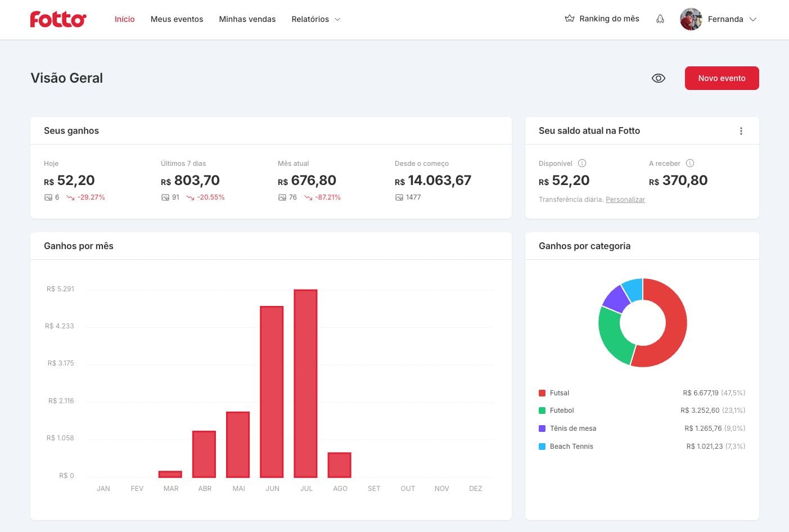Click the R$ 5.291 axis label
Screen dimensions: 789x532
60,289
